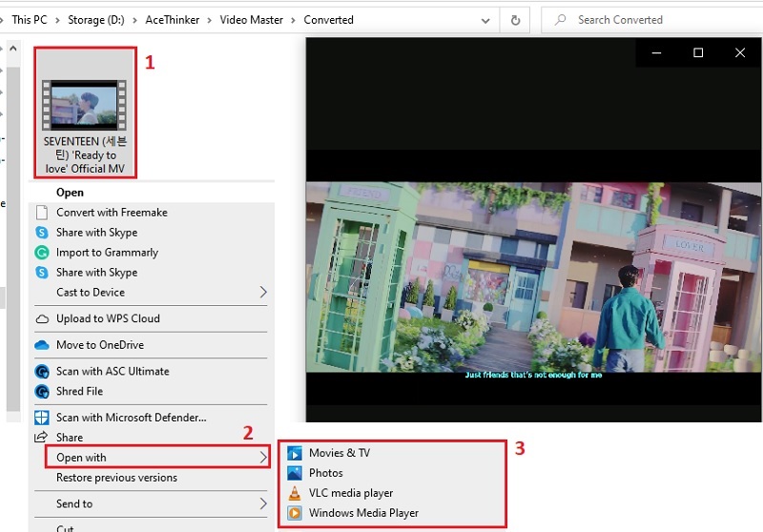The height and width of the screenshot is (532, 763).
Task: Open the file with Windows Media Player
Action: (x=392, y=513)
